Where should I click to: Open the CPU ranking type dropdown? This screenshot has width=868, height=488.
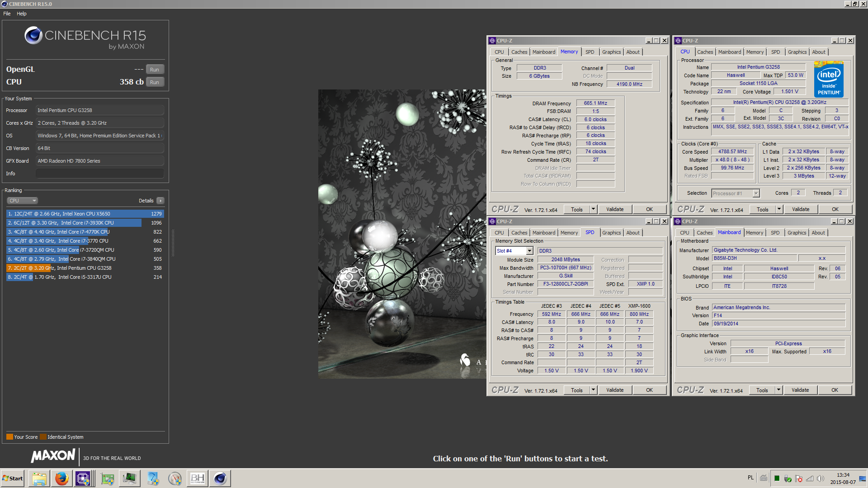pyautogui.click(x=22, y=201)
